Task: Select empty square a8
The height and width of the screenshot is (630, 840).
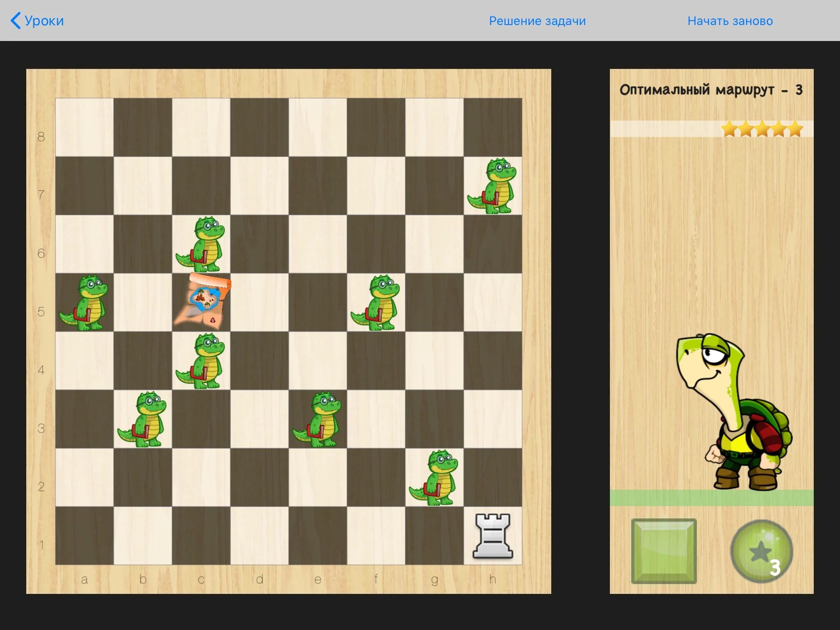Action: (x=84, y=127)
